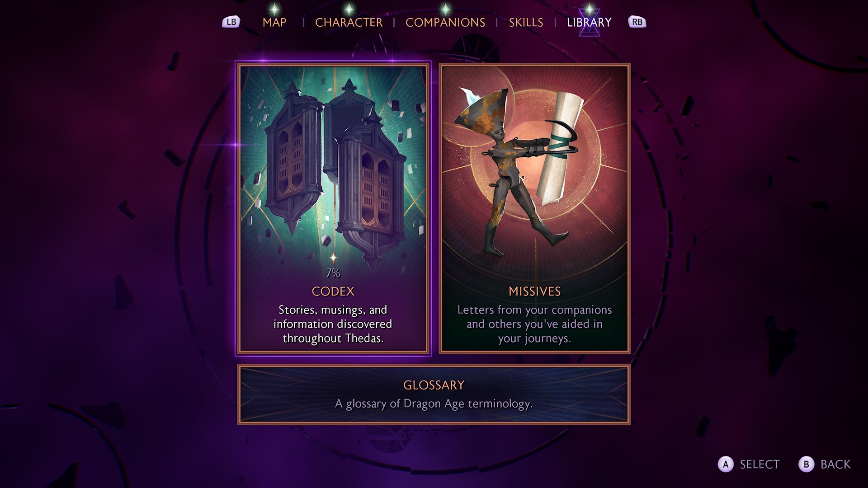Open the Codex card
The image size is (868, 488).
pyautogui.click(x=333, y=208)
